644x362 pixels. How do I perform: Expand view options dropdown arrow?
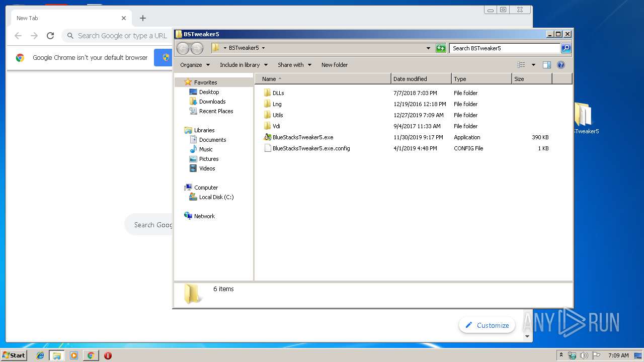coord(533,65)
